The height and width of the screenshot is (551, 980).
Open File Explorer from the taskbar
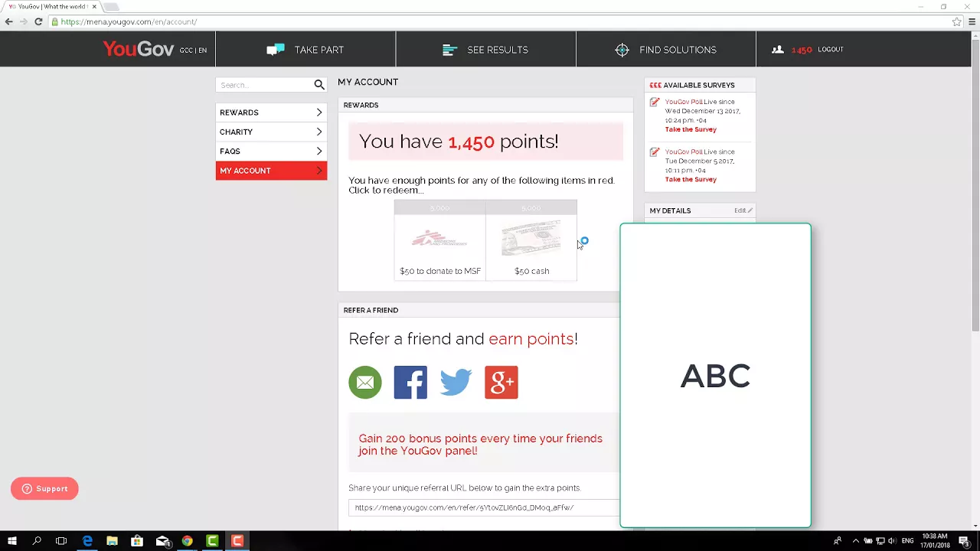pos(112,541)
